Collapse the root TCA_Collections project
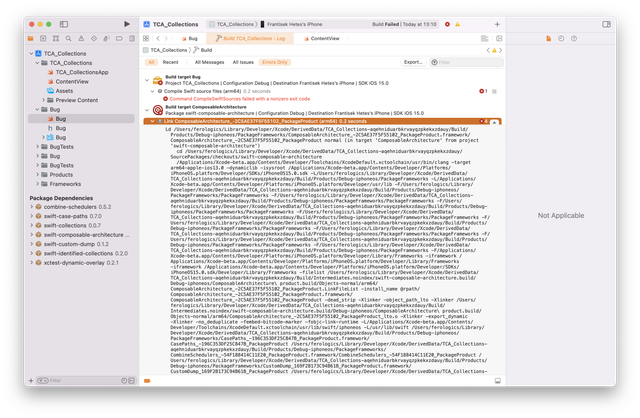The height and width of the screenshot is (418, 640). point(31,53)
